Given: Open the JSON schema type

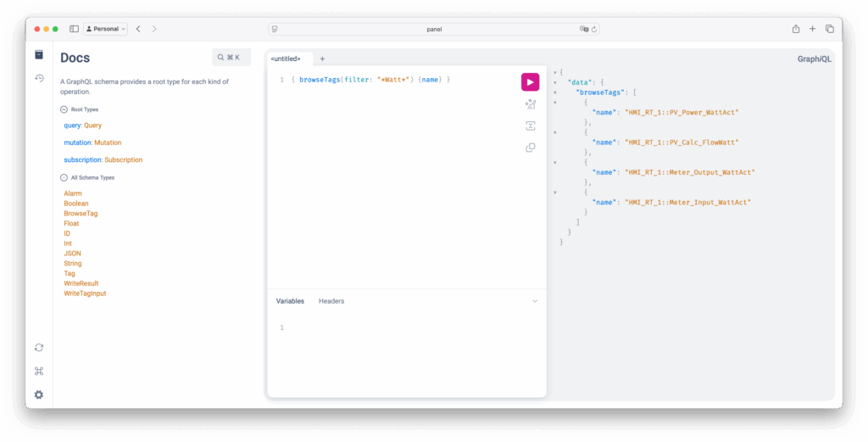Looking at the screenshot, I should tap(73, 253).
